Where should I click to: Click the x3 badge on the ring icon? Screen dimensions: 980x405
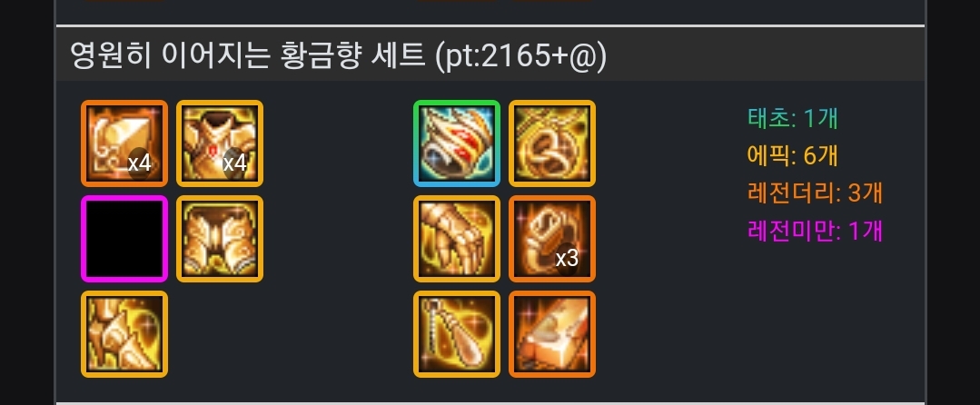568,259
